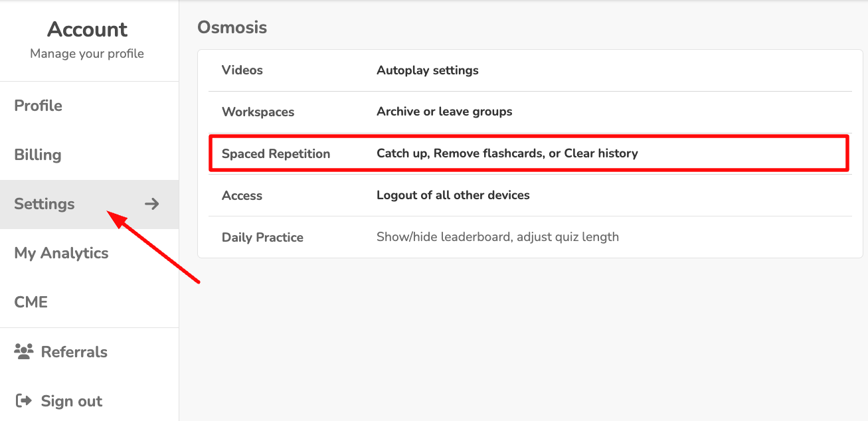
Task: Click the Sign out door icon
Action: pos(24,401)
